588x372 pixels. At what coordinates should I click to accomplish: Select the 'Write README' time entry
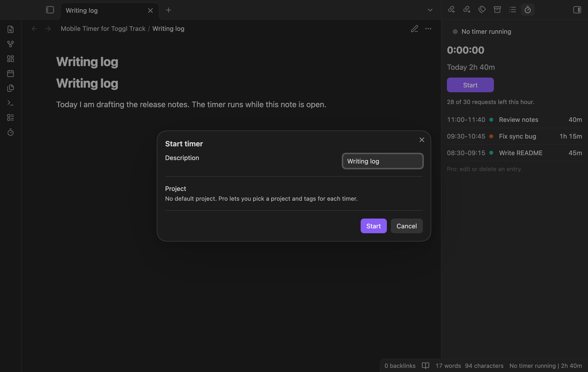(514, 153)
